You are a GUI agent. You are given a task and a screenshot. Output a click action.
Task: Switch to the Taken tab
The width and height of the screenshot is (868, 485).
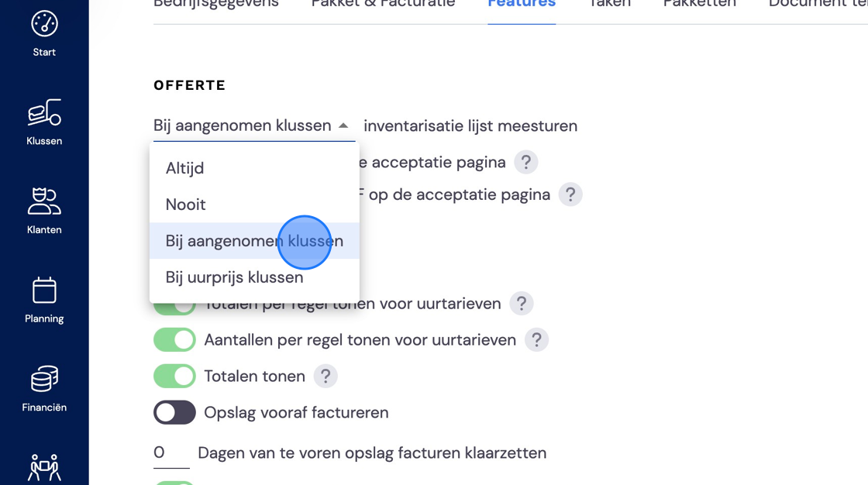tap(609, 5)
